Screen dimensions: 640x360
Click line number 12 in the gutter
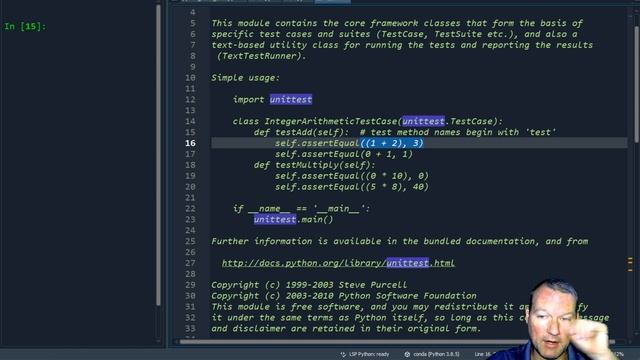pyautogui.click(x=190, y=100)
